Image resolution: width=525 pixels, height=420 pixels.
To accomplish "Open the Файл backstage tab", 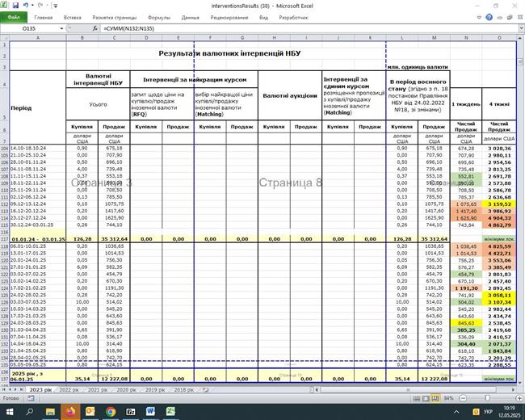I will coord(14,18).
